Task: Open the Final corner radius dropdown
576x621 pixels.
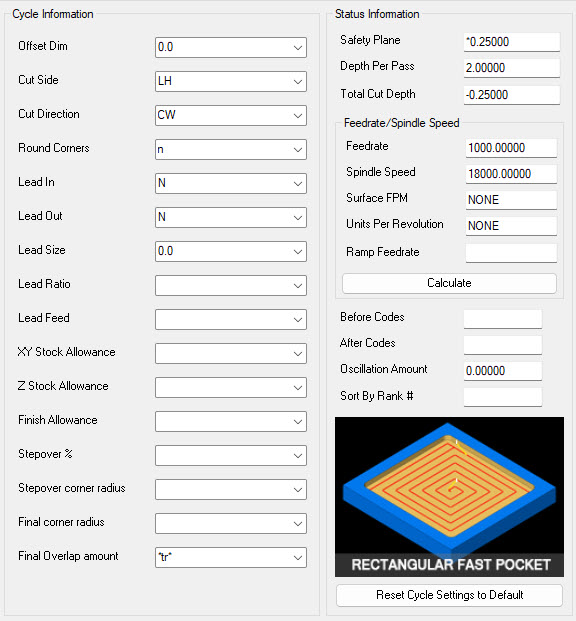Action: [231, 524]
